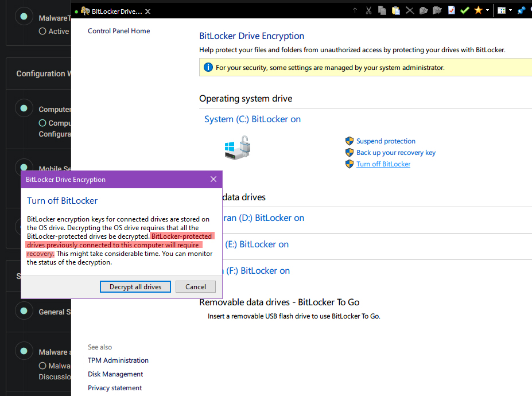Image resolution: width=532 pixels, height=396 pixels.
Task: Expand the (D:) BitLocker on drive
Action: coord(263,218)
